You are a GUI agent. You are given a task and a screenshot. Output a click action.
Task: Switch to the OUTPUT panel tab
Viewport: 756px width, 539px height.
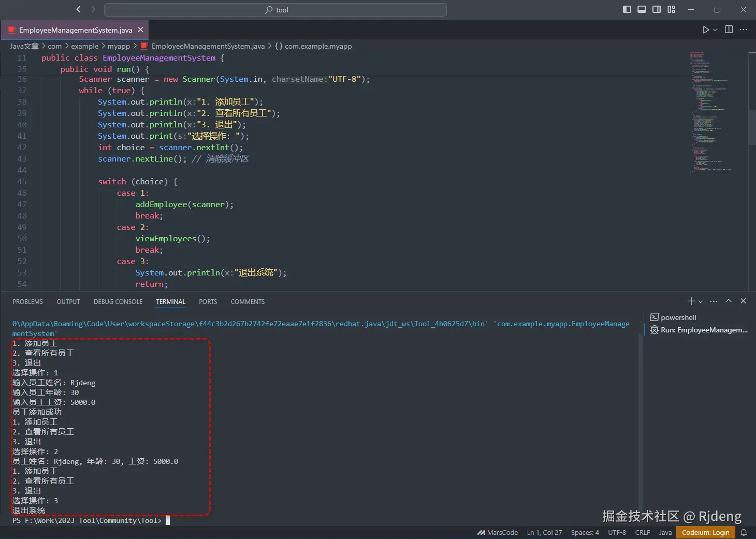68,302
